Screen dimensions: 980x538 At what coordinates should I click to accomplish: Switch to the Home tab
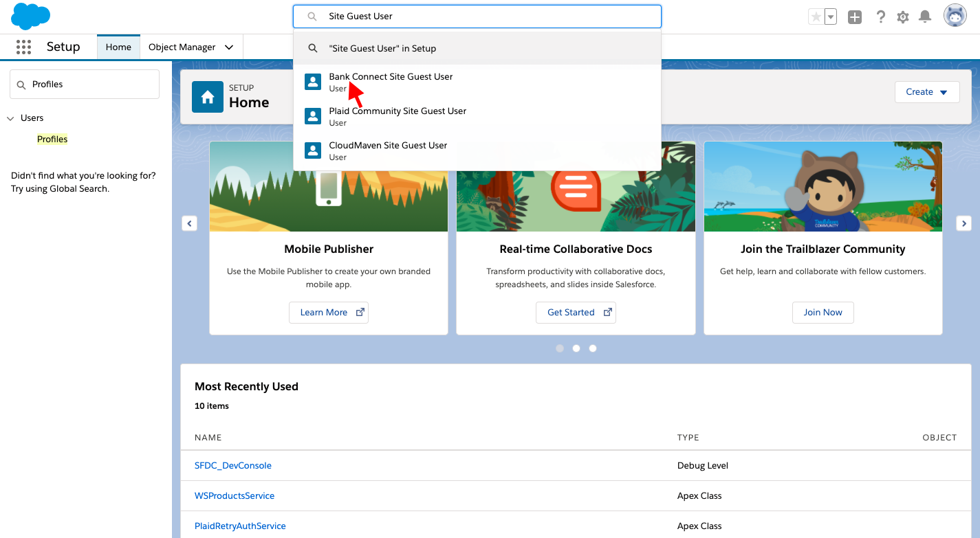click(x=118, y=47)
